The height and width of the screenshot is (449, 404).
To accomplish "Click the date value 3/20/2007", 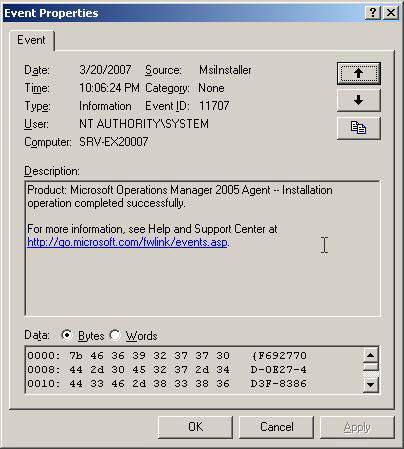I will click(x=105, y=70).
